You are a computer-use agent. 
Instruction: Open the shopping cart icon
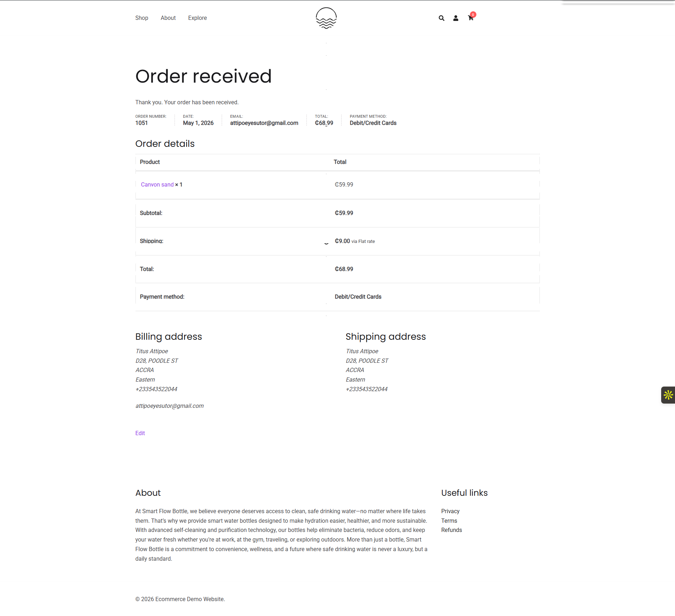471,18
